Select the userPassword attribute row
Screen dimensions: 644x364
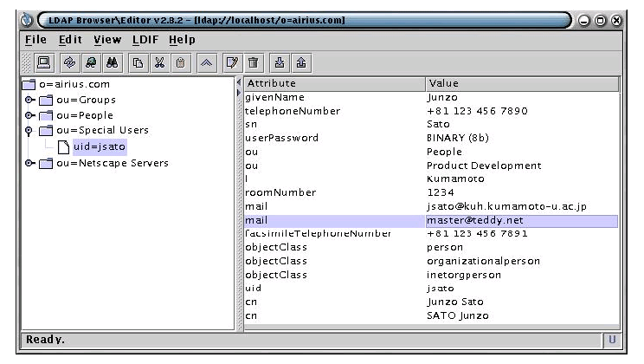[x=431, y=138]
